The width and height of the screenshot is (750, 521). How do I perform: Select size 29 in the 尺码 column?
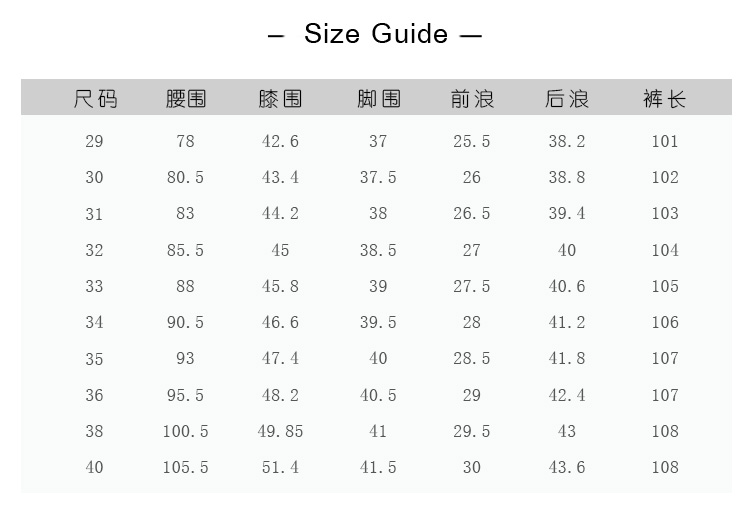pos(94,141)
